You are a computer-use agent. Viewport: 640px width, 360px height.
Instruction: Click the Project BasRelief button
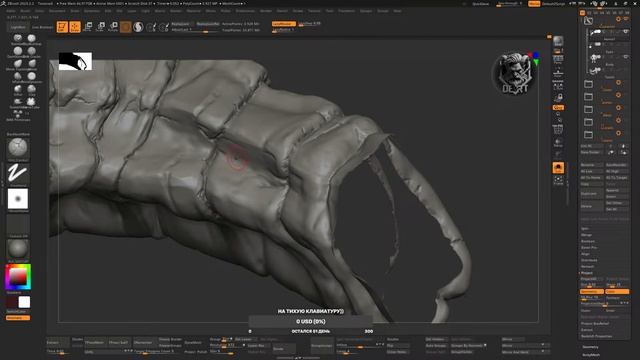[595, 323]
